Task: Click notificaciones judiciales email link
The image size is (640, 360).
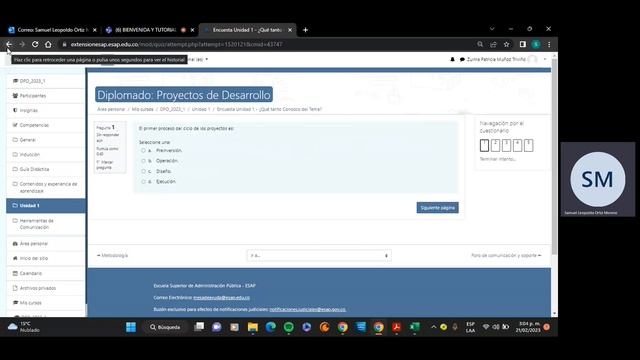Action: pos(307,309)
